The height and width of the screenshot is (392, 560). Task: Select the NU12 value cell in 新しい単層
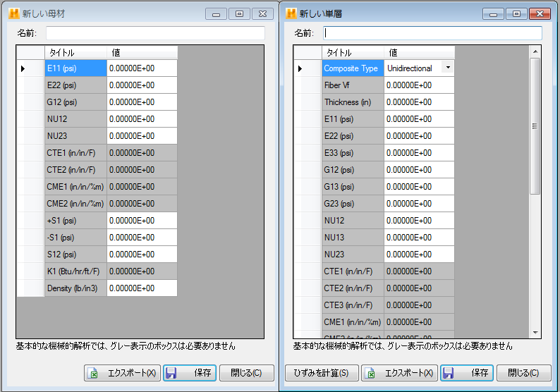coord(419,221)
